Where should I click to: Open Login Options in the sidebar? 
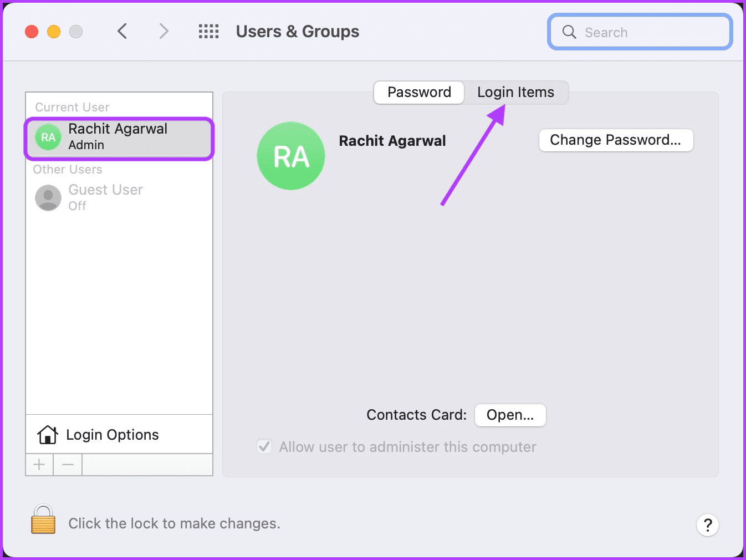pos(119,435)
